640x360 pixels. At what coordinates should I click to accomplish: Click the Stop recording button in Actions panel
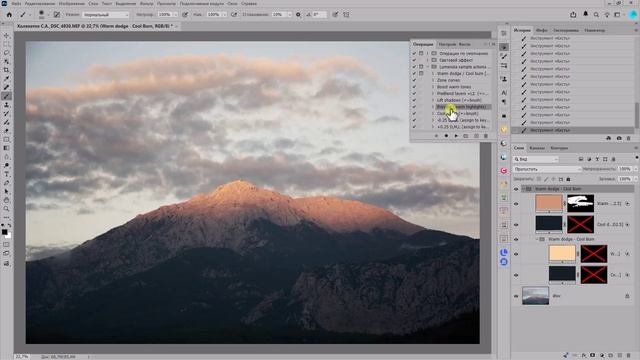coord(436,136)
